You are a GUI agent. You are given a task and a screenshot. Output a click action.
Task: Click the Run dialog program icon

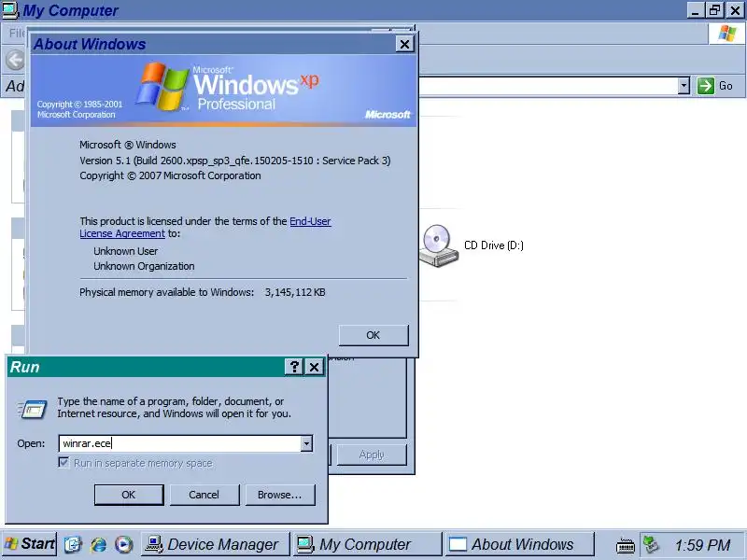(x=32, y=409)
